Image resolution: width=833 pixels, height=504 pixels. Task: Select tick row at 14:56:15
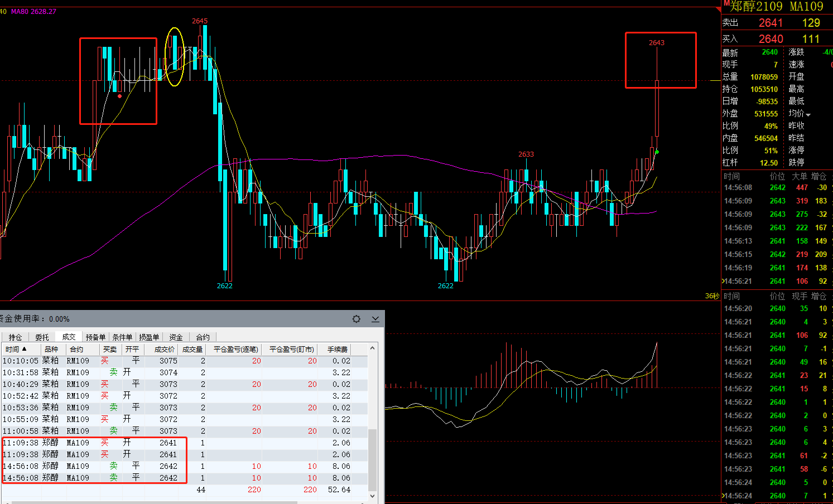pyautogui.click(x=777, y=254)
